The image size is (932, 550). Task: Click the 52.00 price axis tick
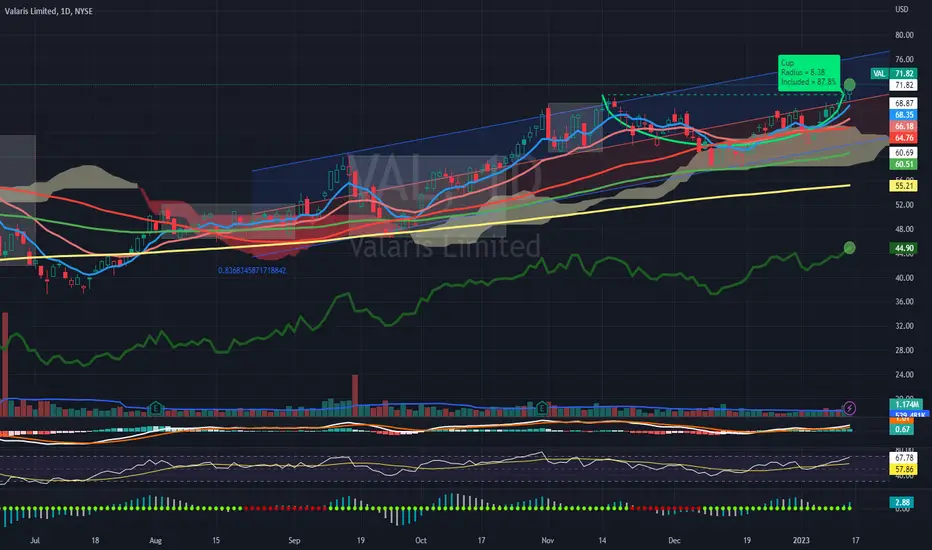904,205
